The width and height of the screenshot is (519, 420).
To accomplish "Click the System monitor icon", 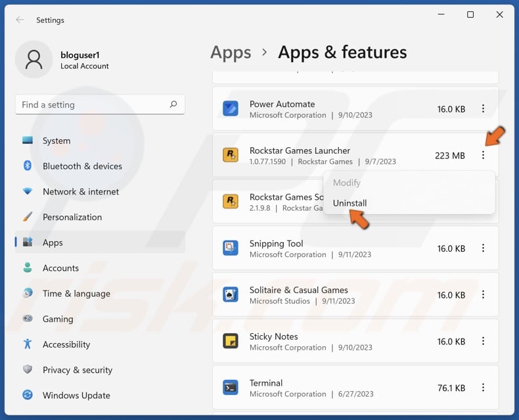I will click(x=28, y=140).
